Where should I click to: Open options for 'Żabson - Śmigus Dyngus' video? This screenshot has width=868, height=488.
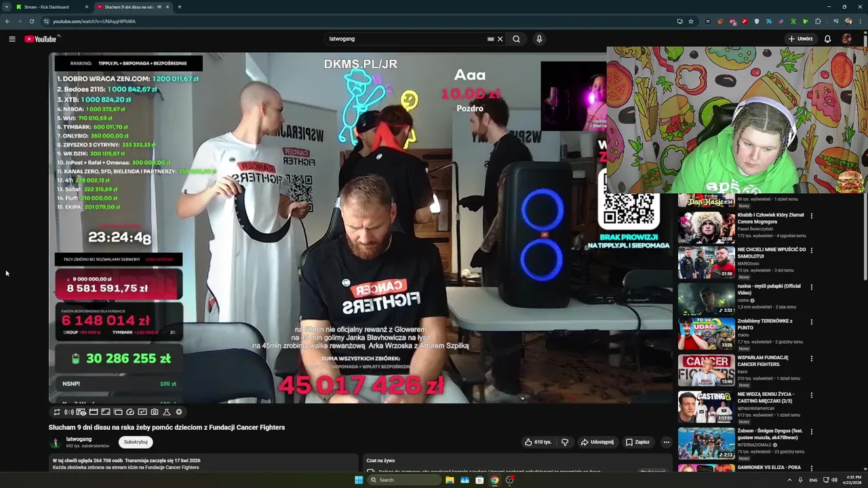(x=811, y=432)
